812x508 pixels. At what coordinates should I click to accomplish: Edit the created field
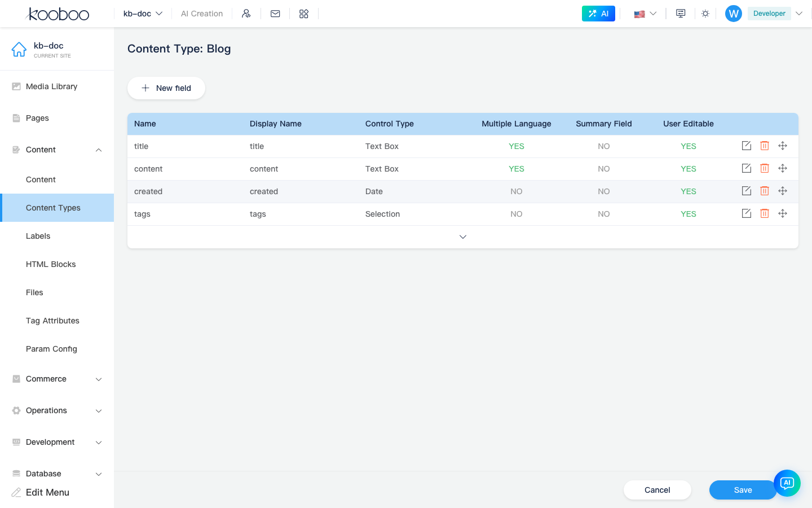pos(747,191)
